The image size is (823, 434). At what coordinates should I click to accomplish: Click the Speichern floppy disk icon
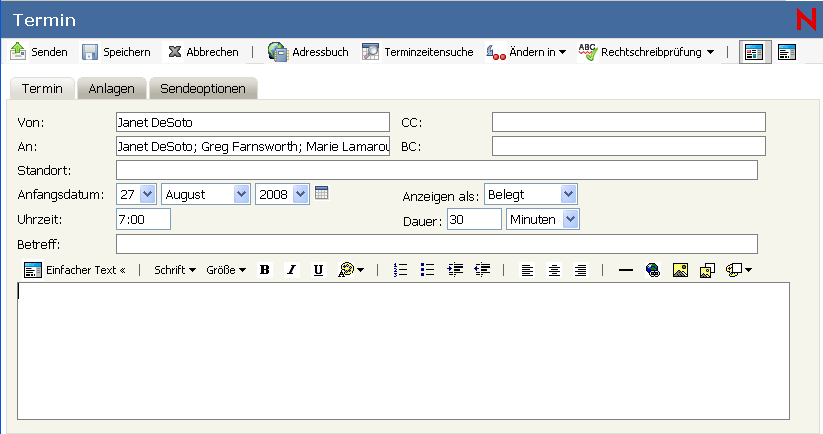click(x=90, y=52)
